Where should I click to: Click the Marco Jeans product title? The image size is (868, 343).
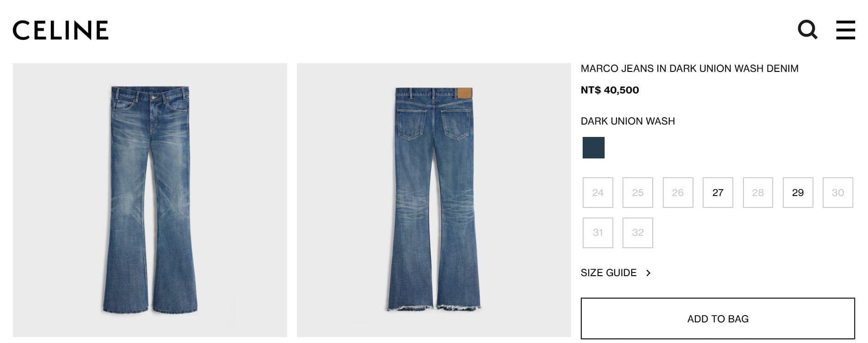coord(689,69)
